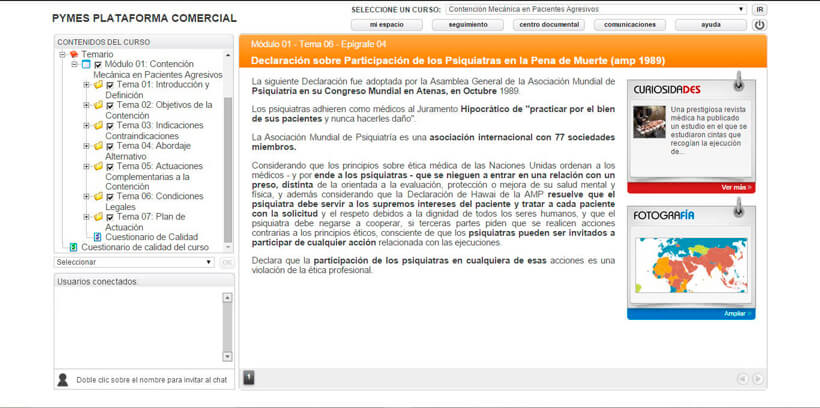Open Cuestionario de calidad del curso item
The image size is (820, 408).
[x=145, y=247]
